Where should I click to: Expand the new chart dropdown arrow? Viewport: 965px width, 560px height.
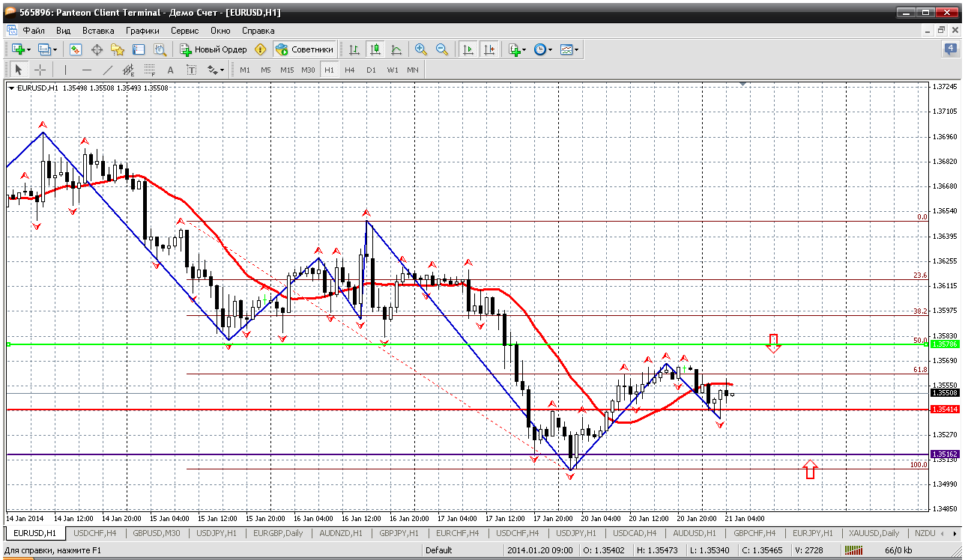click(x=28, y=49)
